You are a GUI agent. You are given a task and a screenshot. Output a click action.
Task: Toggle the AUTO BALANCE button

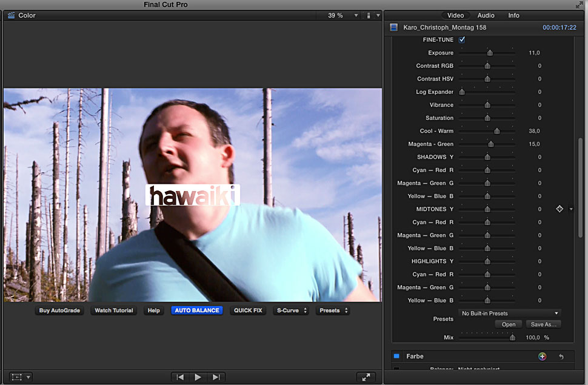[x=197, y=310]
